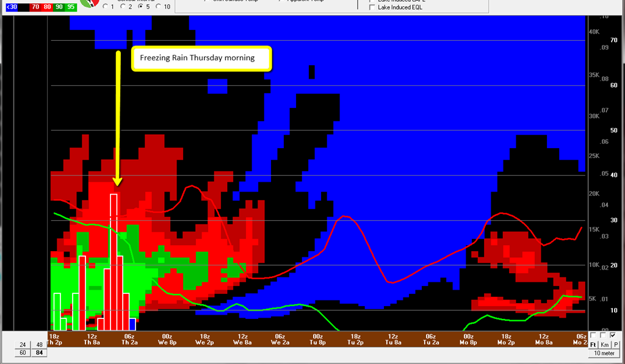
Task: Select vertical interval radio button 1
Action: click(105, 6)
